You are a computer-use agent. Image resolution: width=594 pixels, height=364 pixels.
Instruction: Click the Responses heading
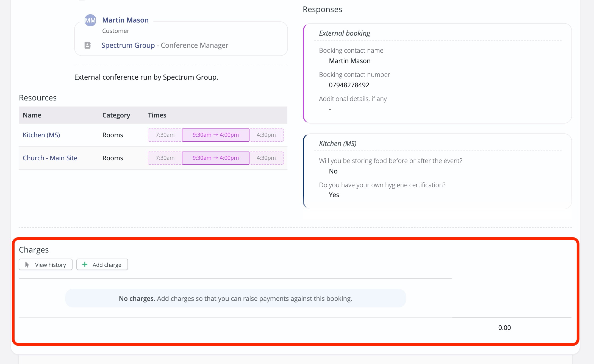pyautogui.click(x=322, y=9)
